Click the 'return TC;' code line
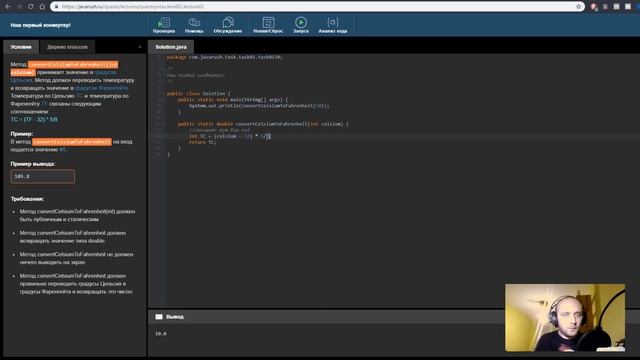Viewport: 640px width, 360px height. [x=202, y=142]
